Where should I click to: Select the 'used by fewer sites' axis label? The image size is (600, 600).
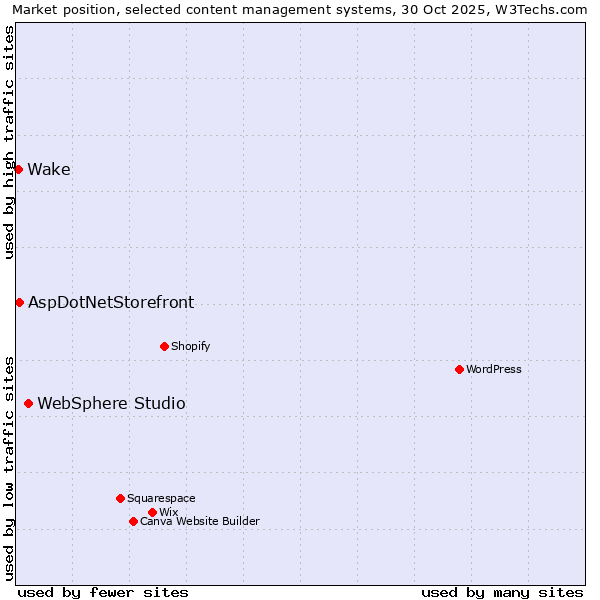[x=103, y=592]
